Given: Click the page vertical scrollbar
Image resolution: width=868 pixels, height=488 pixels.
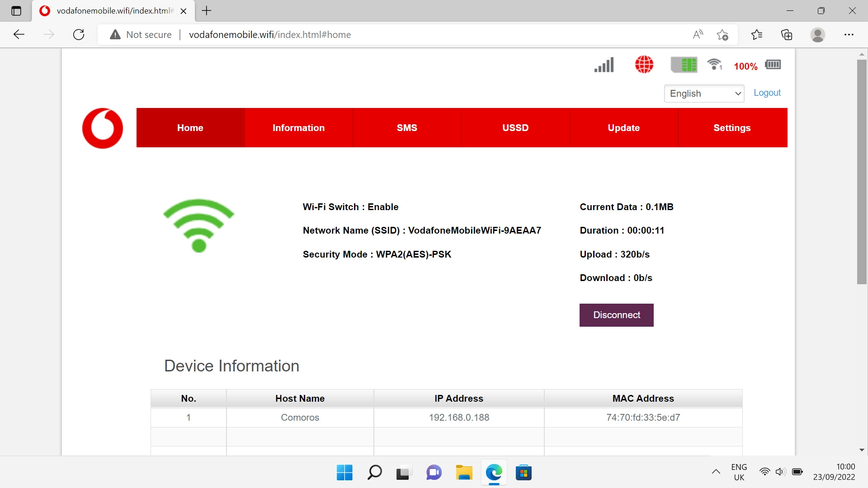Looking at the screenshot, I should coord(862,172).
